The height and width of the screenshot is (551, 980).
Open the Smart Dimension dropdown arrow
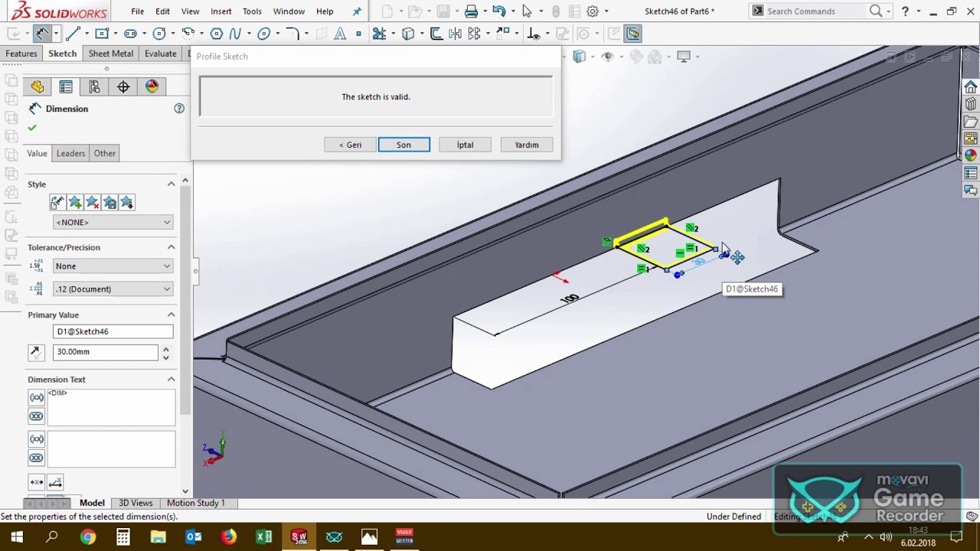55,34
